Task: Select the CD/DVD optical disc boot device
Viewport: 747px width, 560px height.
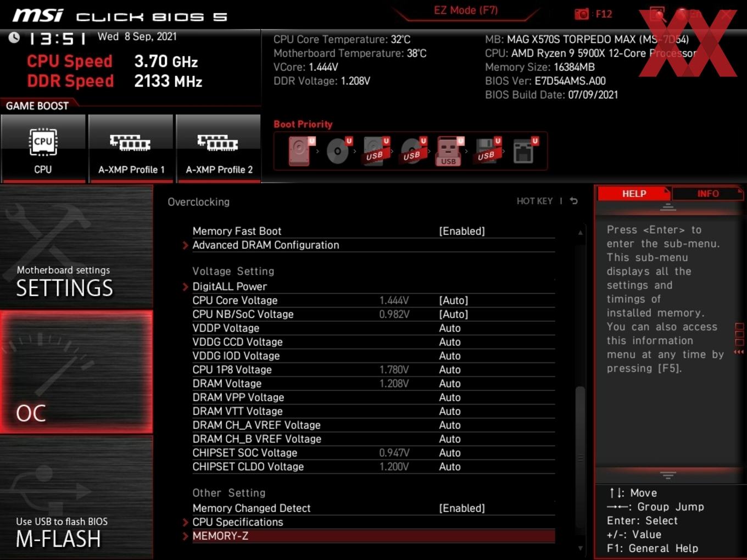Action: [338, 150]
